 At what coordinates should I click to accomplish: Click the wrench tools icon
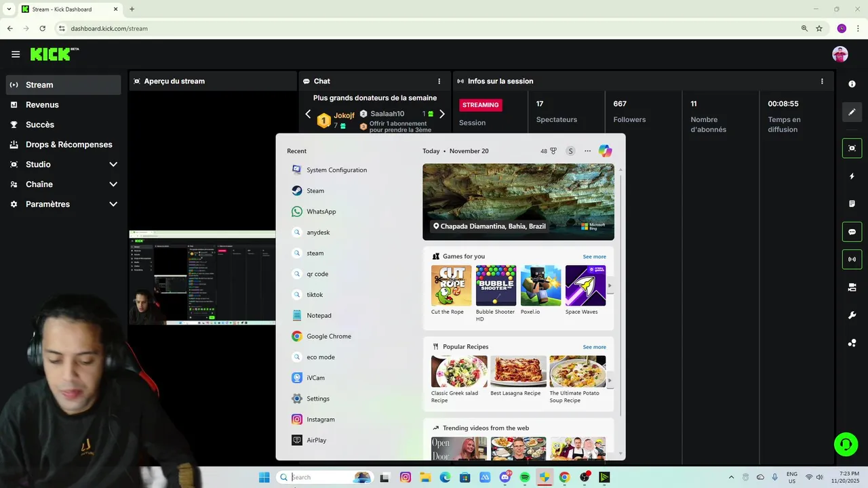852,315
